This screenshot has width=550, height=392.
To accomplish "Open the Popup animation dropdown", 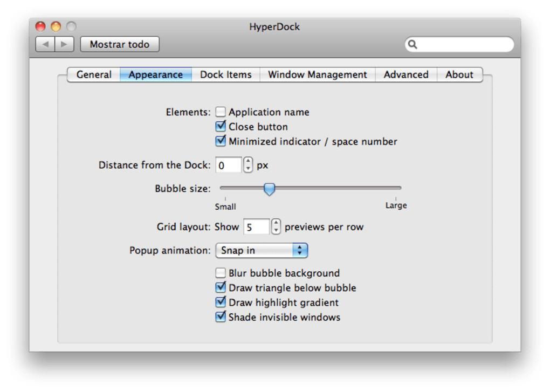I will [x=262, y=250].
